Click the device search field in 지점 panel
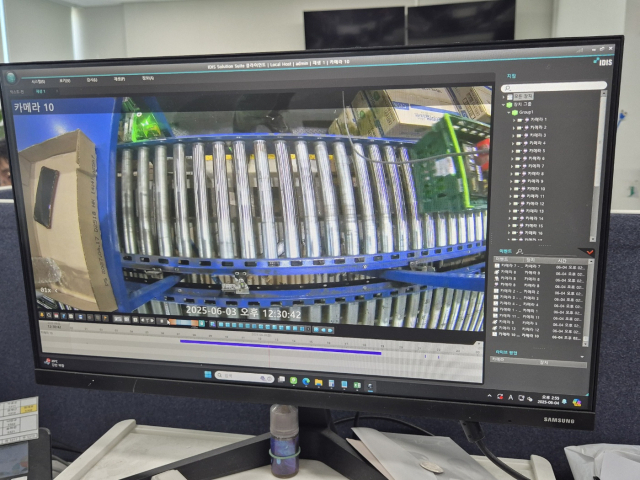The width and height of the screenshot is (640, 480). point(554,87)
